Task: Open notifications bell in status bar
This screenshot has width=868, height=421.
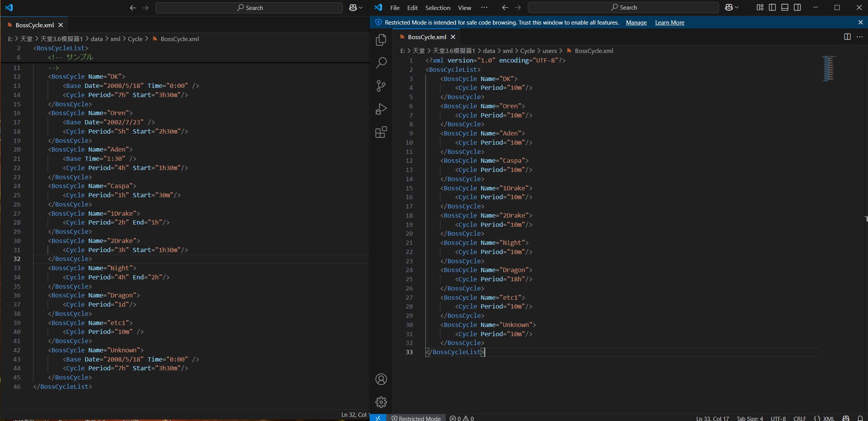Action: [x=860, y=418]
